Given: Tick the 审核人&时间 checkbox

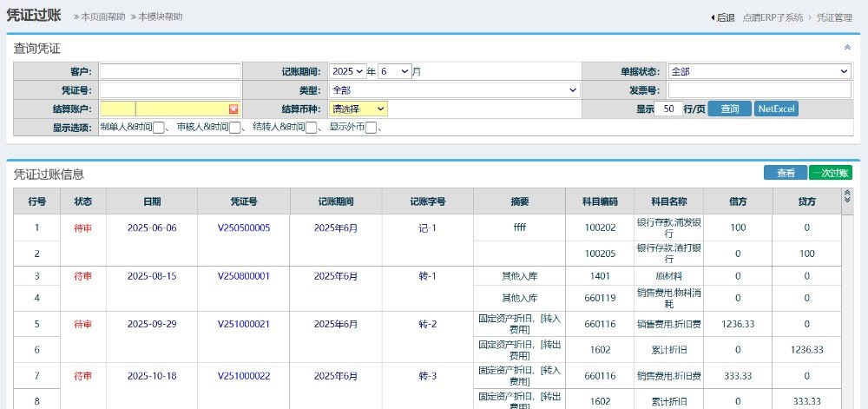Looking at the screenshot, I should tap(235, 129).
